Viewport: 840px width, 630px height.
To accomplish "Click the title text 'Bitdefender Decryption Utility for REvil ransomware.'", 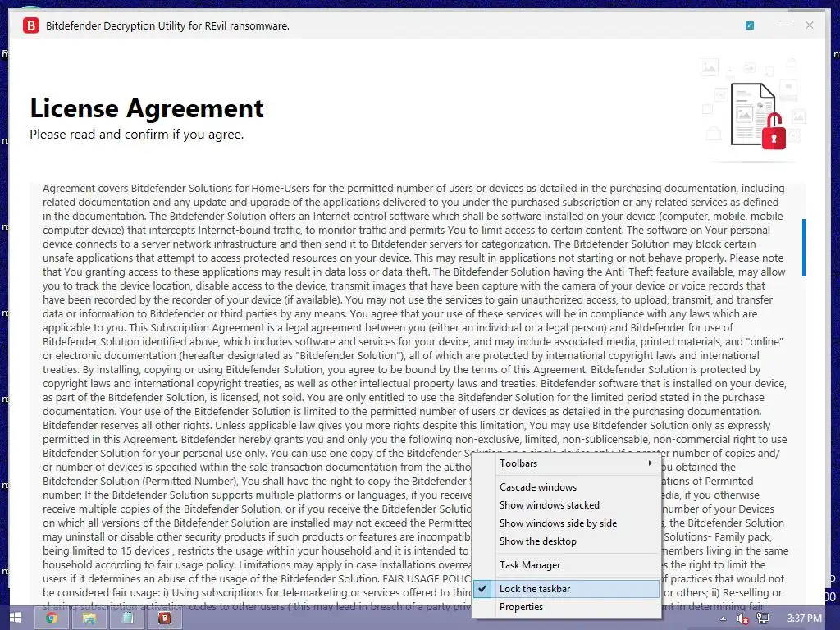I will pyautogui.click(x=167, y=25).
